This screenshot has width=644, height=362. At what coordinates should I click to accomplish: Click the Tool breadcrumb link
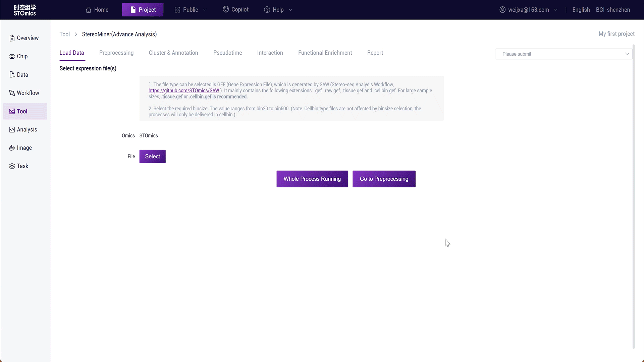pos(65,34)
